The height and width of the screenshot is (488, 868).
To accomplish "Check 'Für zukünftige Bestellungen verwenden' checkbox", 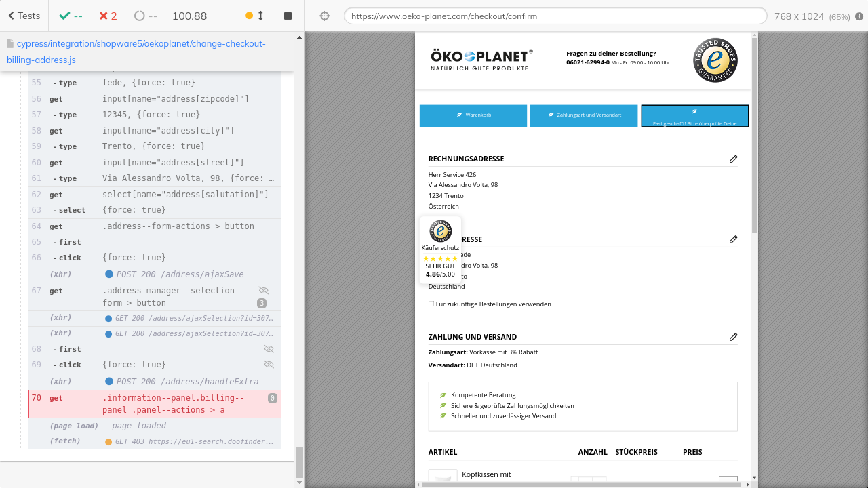I will tap(431, 304).
